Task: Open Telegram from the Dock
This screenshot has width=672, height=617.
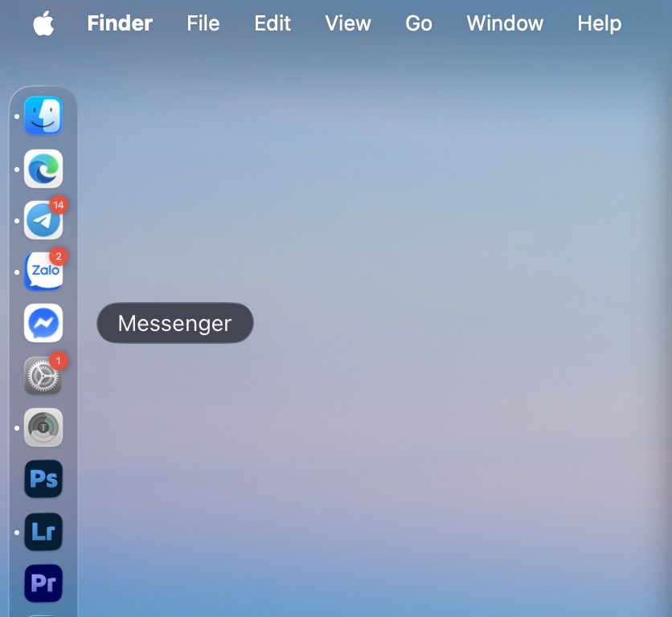Action: pos(43,220)
